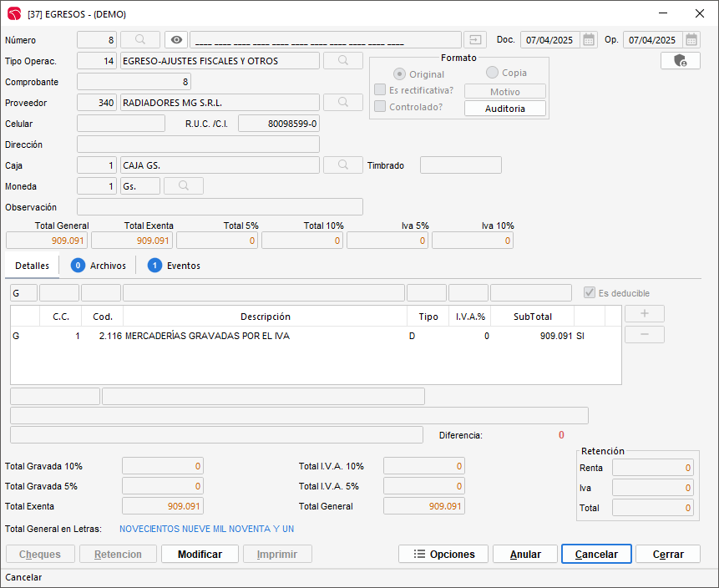Image resolution: width=719 pixels, height=588 pixels.
Task: Click the Moneda search magnifier icon
Action: 184,186
